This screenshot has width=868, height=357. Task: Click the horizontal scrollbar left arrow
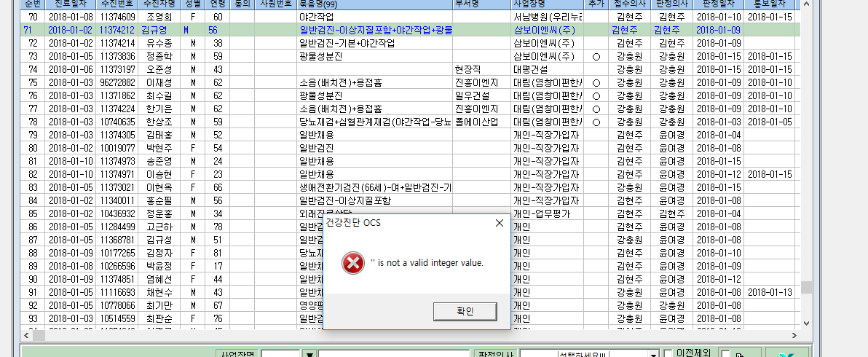pyautogui.click(x=26, y=335)
